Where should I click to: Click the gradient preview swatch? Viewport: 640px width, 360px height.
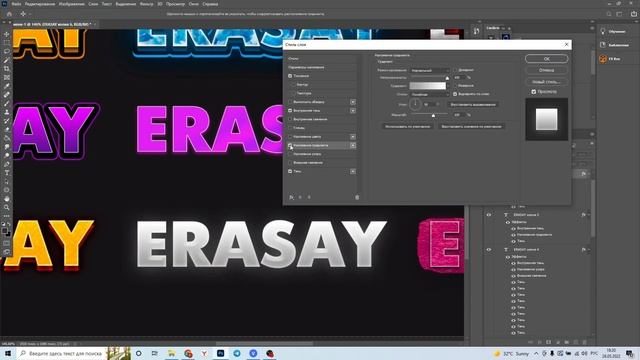tap(427, 86)
